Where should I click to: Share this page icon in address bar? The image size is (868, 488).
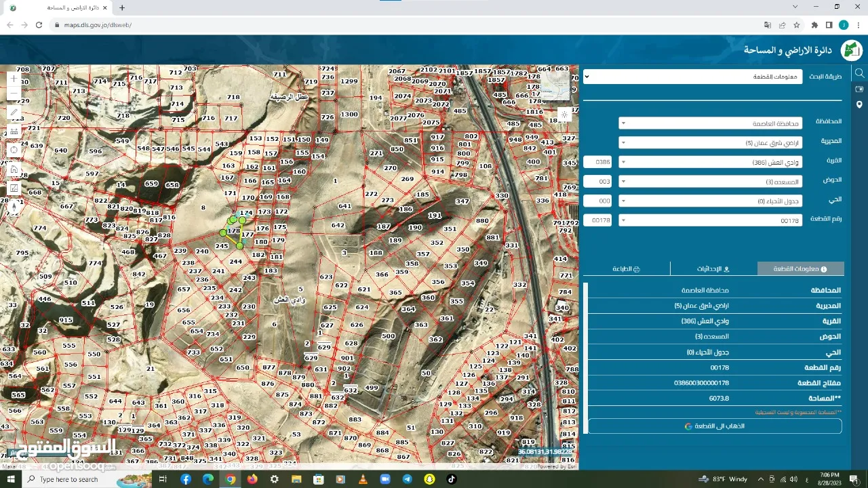(x=782, y=25)
